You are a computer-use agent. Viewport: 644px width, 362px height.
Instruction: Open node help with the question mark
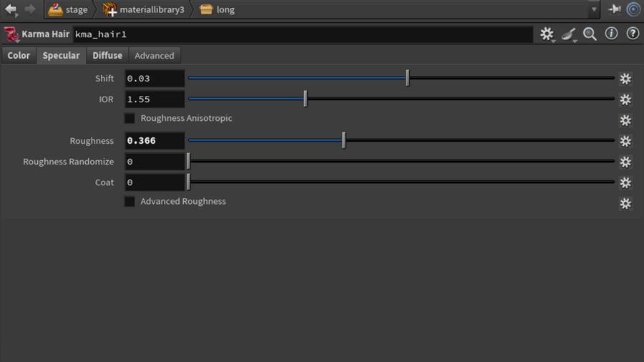coord(633,34)
